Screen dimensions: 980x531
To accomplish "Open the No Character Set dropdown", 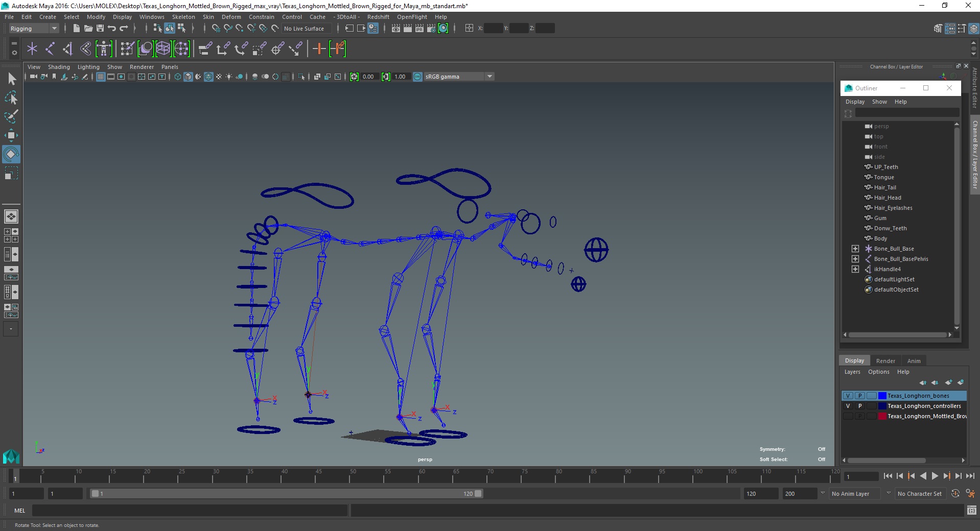I will pos(921,494).
